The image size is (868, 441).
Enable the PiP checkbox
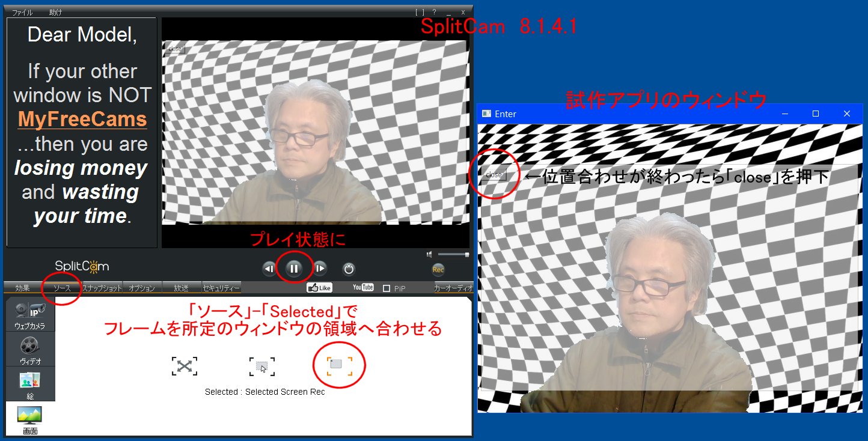tap(387, 288)
